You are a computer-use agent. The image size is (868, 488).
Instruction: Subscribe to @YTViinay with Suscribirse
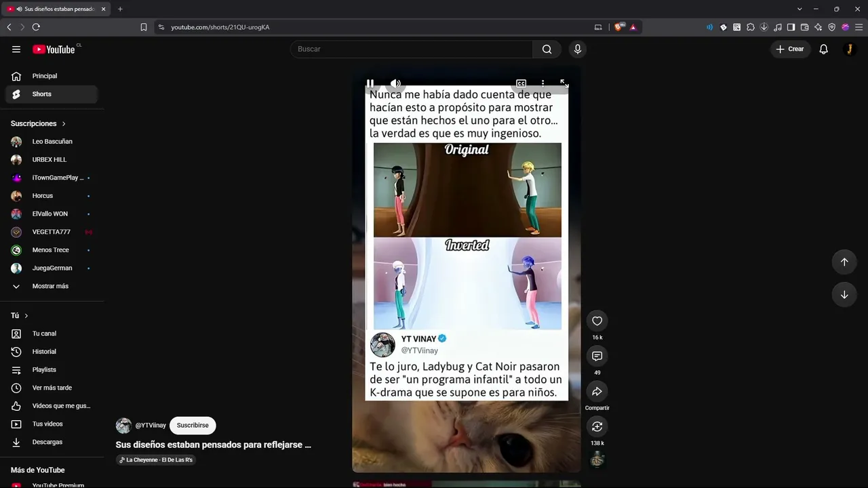(193, 425)
